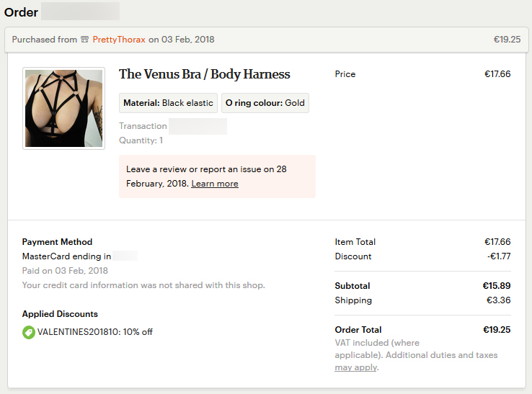Click the Applied Discounts heading
Screen dimensions: 532x394
(60, 314)
